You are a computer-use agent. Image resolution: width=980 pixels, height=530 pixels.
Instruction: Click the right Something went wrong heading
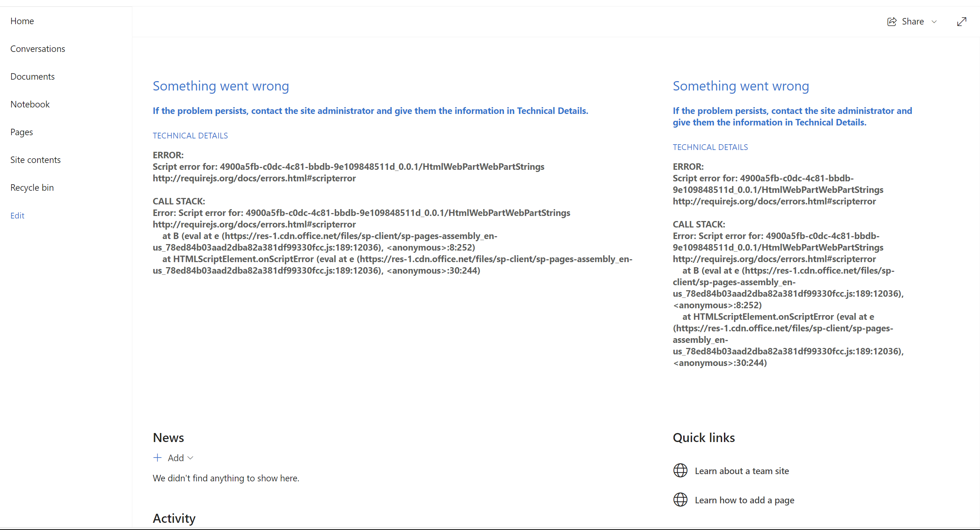click(741, 86)
